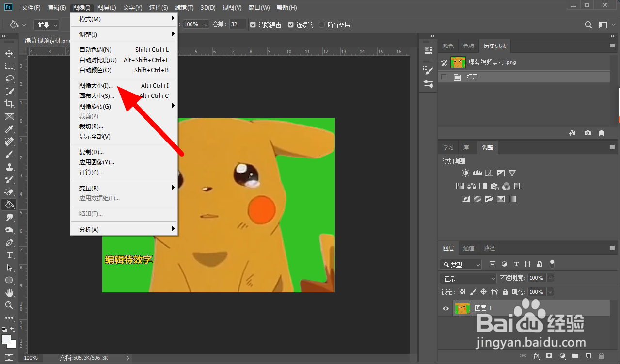Add a Vibrance adjustment
The image size is (620, 364).
(x=512, y=173)
